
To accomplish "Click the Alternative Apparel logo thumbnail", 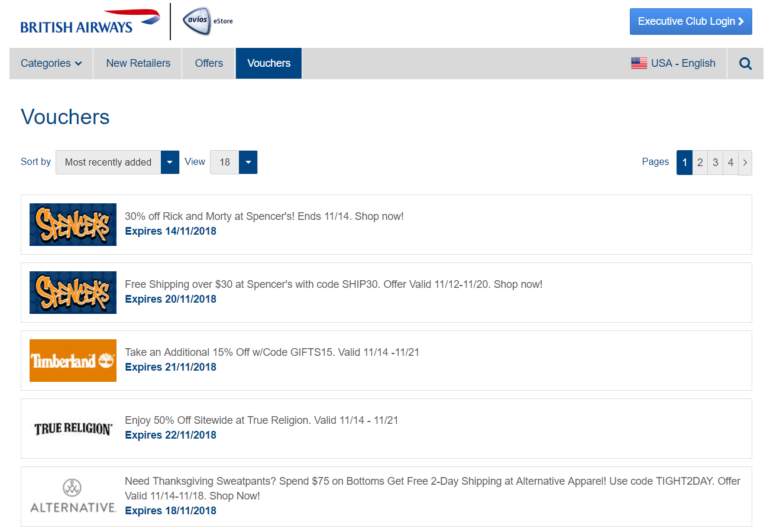I will click(x=73, y=497).
